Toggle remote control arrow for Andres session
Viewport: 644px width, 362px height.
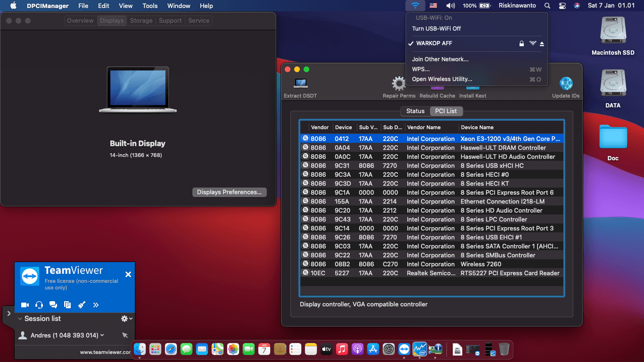coord(125,335)
